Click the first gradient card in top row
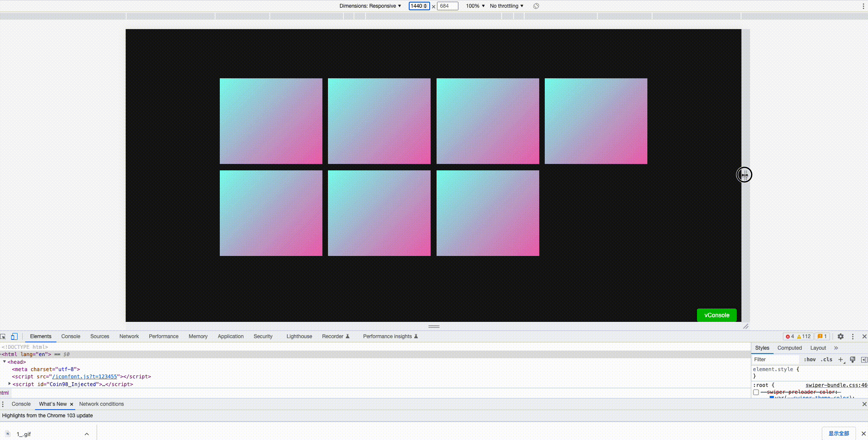 point(271,121)
